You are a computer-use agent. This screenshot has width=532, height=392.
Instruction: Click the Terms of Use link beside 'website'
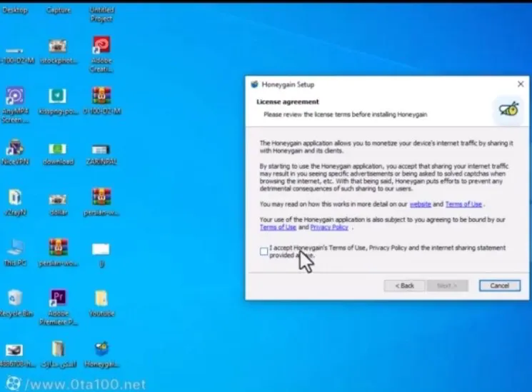point(463,204)
